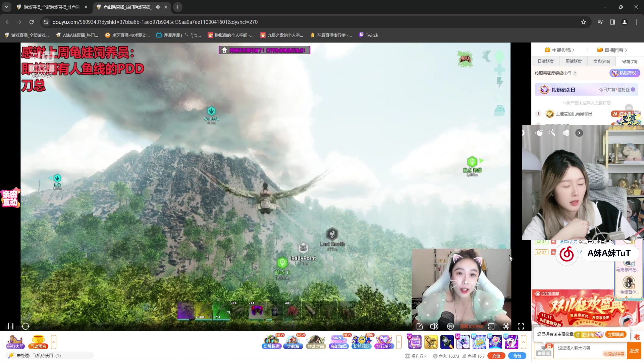Screen dimensions: 644x362
Task: Open the 钻石粉丝 feature
Action: coord(384,342)
